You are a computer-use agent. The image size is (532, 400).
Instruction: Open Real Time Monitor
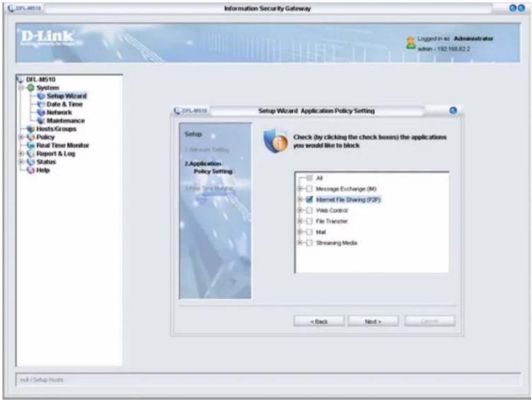[63, 145]
